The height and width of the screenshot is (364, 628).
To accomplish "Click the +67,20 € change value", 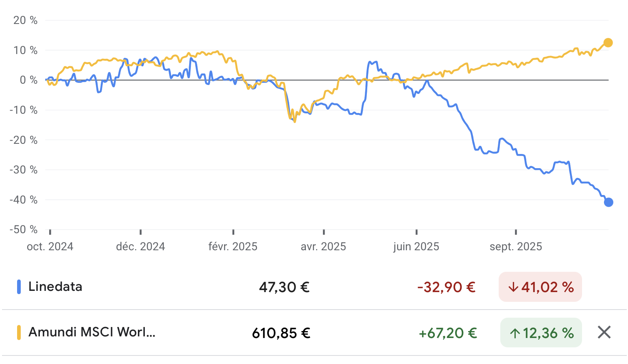I will 448,333.
